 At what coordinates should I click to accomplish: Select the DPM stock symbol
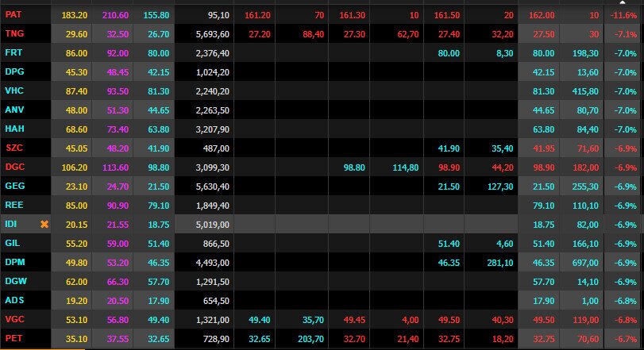click(x=15, y=262)
